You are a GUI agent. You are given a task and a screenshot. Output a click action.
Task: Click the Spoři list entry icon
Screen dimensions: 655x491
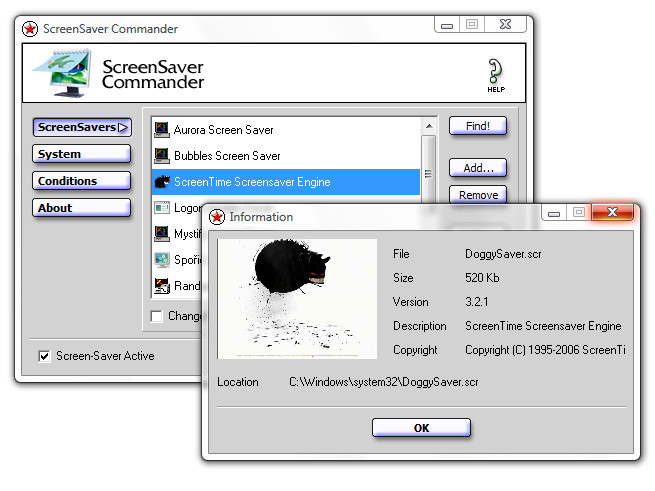click(162, 260)
